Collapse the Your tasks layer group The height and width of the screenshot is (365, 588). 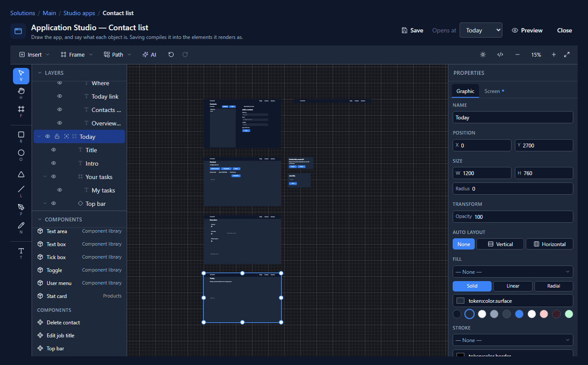tap(45, 177)
